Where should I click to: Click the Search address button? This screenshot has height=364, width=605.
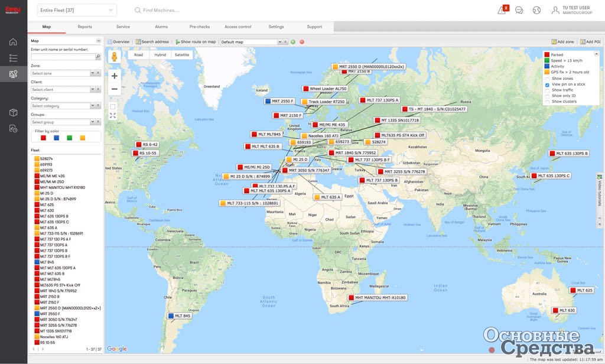click(x=152, y=42)
